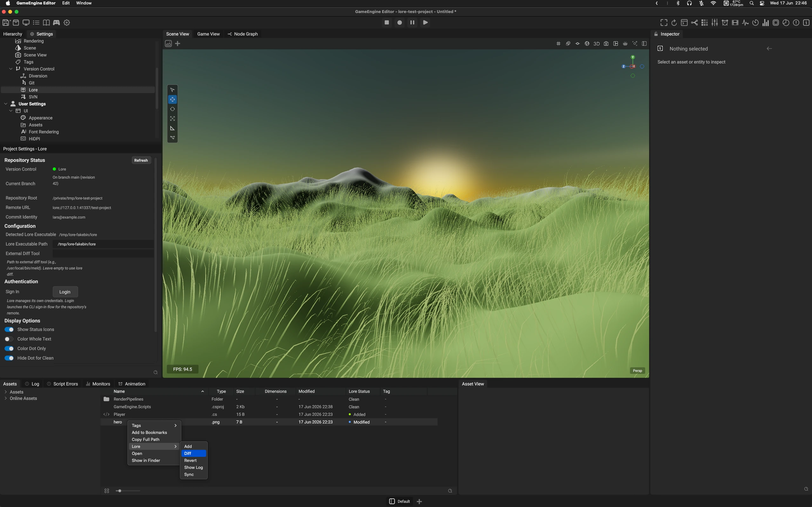The width and height of the screenshot is (812, 507).
Task: Collapse the User Settings tree node
Action: (x=6, y=104)
